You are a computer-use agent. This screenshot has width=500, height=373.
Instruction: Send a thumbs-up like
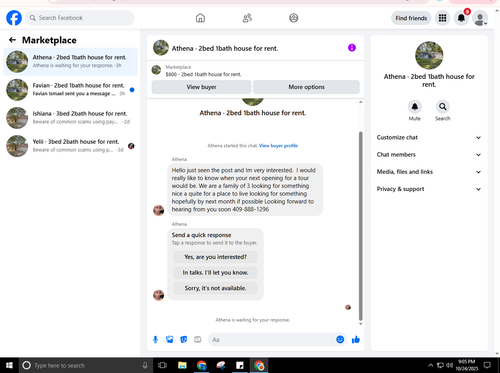click(356, 340)
